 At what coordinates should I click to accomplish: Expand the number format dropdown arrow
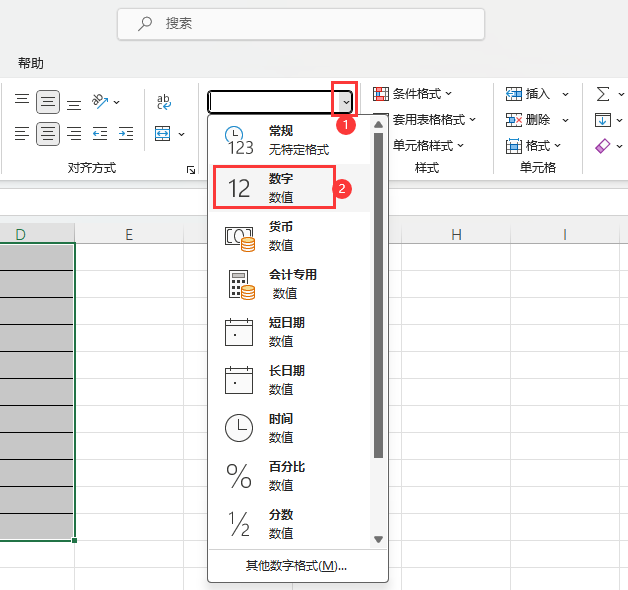coord(346,102)
